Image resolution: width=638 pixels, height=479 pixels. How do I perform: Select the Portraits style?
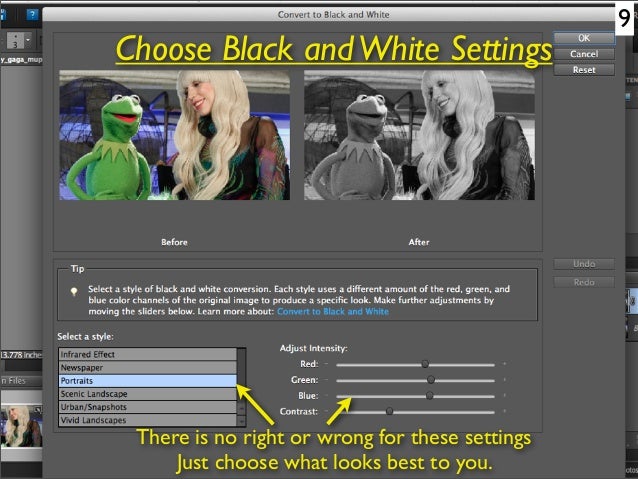pyautogui.click(x=147, y=381)
